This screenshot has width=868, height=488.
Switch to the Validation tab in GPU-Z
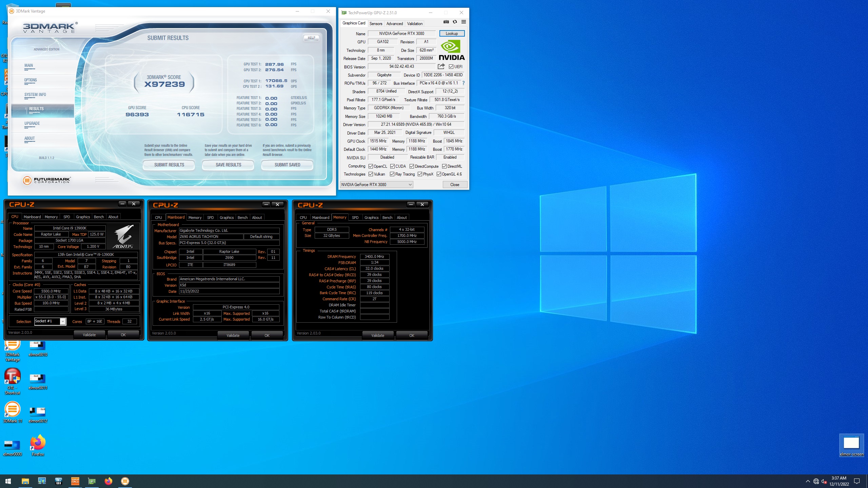(415, 23)
